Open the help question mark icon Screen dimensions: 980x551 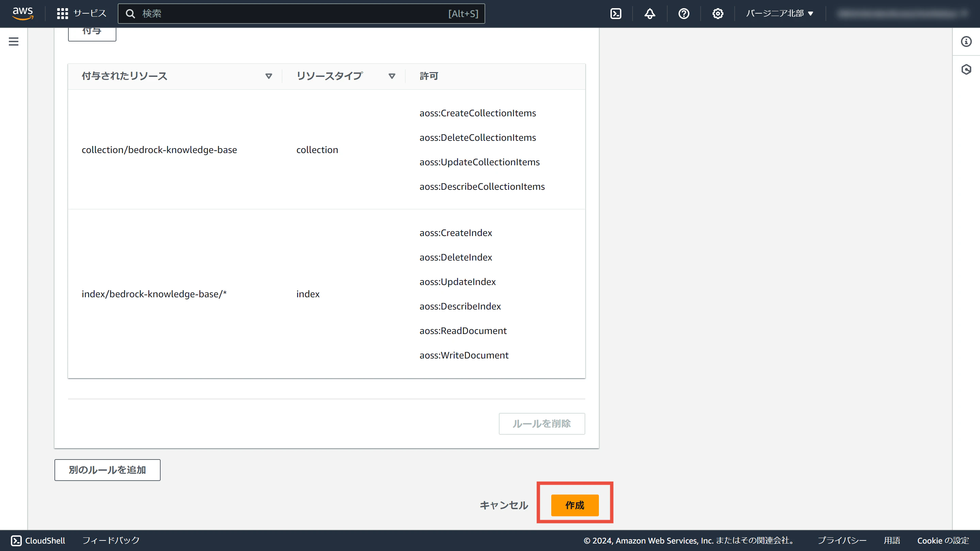click(x=684, y=14)
